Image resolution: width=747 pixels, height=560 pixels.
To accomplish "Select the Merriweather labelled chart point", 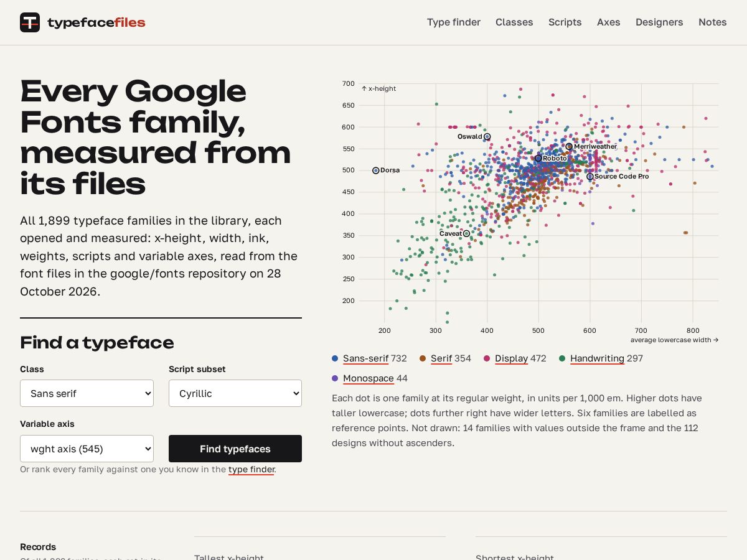I will (x=569, y=147).
